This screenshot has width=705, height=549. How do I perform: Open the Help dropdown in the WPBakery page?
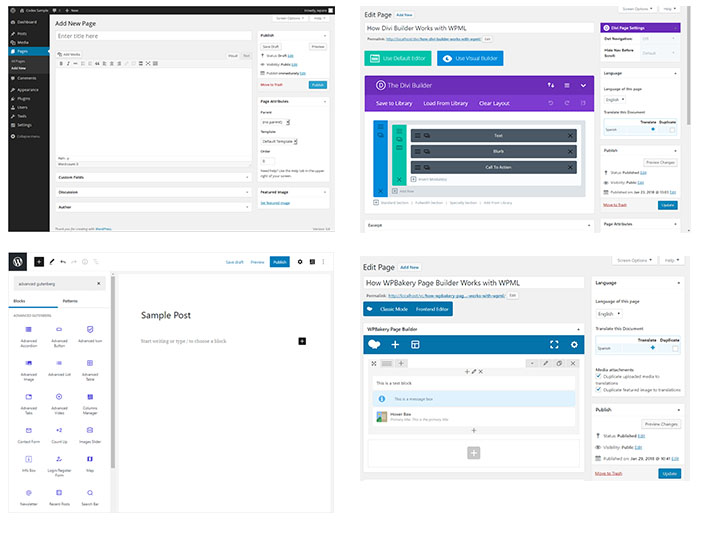pos(672,260)
